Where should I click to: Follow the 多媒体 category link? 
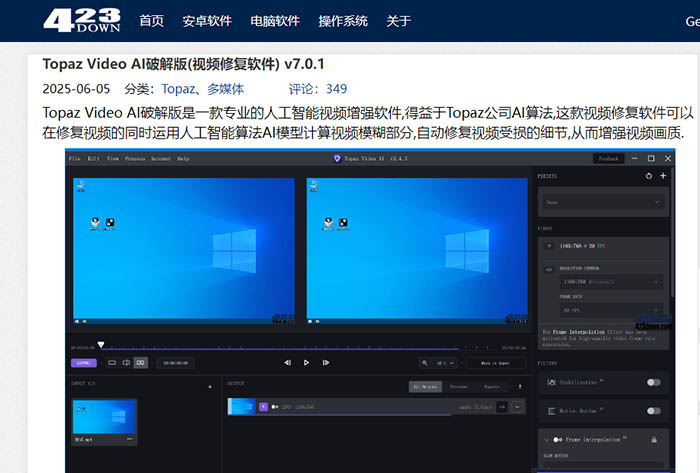pos(225,89)
